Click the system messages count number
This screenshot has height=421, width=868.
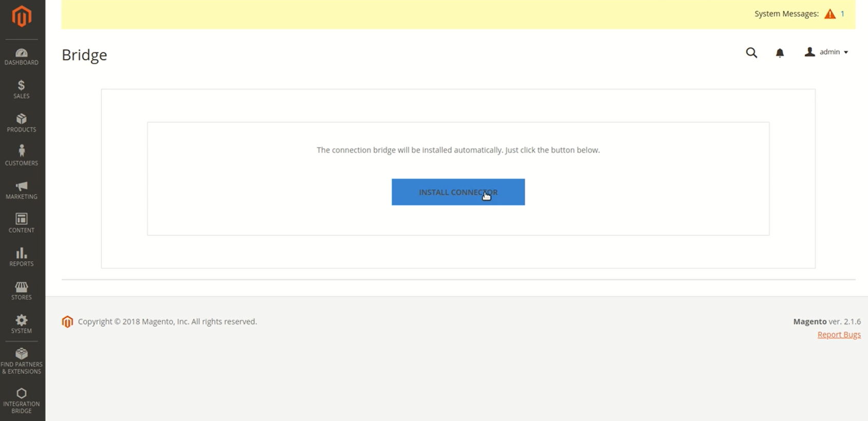(x=842, y=14)
